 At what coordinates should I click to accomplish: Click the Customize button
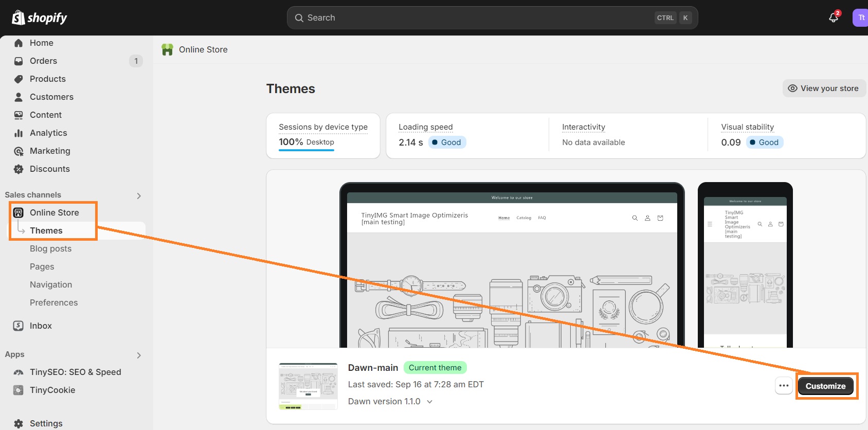click(825, 386)
